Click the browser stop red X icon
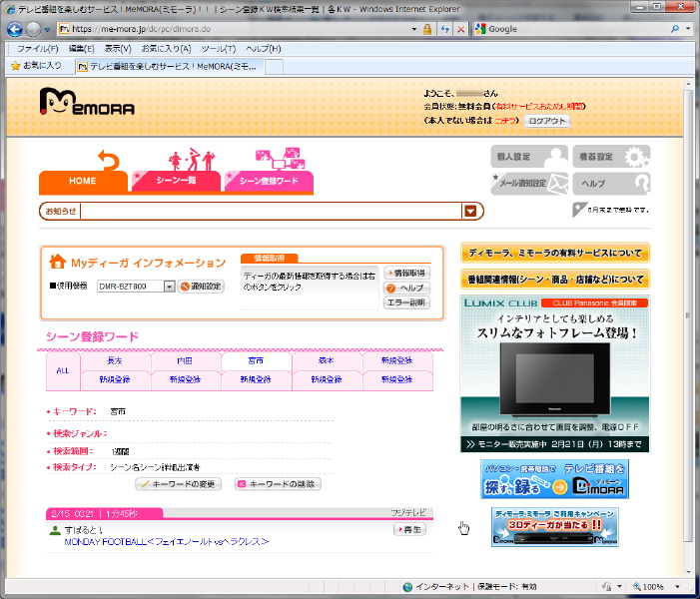This screenshot has width=700, height=599. coord(460,29)
